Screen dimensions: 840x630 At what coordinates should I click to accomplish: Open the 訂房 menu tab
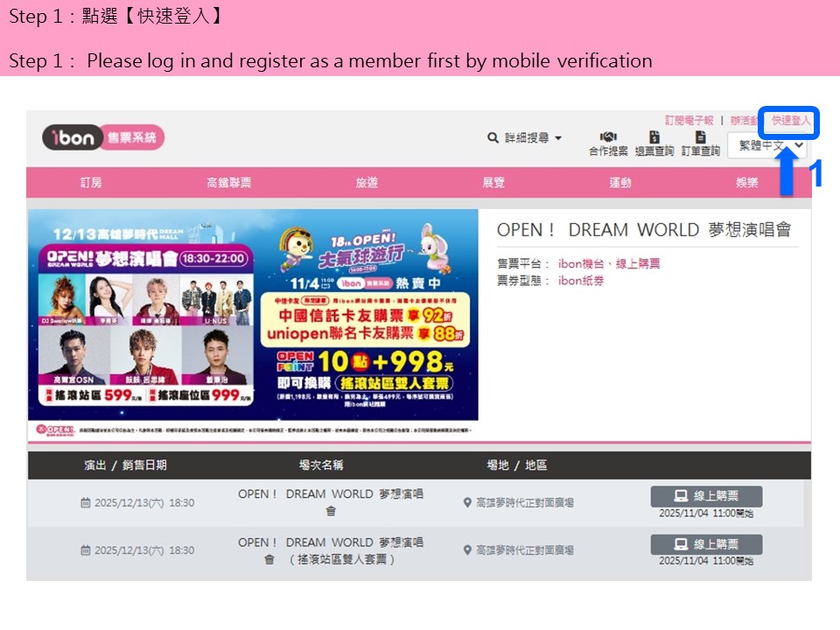(91, 183)
